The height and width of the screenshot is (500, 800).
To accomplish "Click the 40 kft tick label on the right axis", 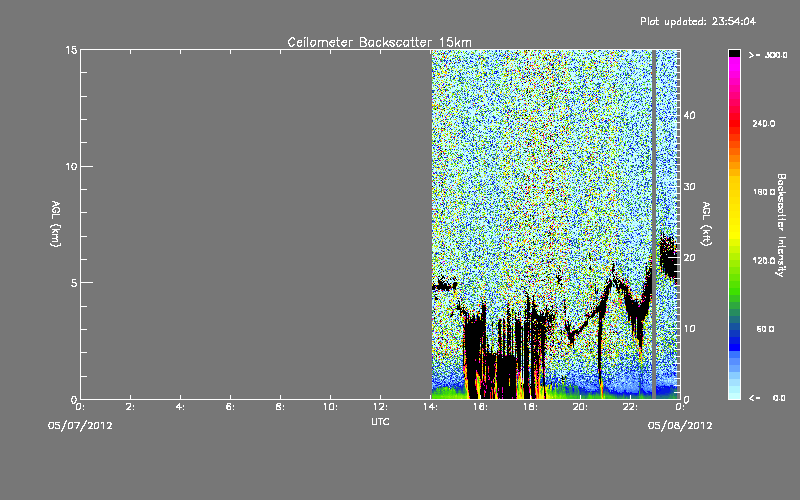I will (x=689, y=116).
